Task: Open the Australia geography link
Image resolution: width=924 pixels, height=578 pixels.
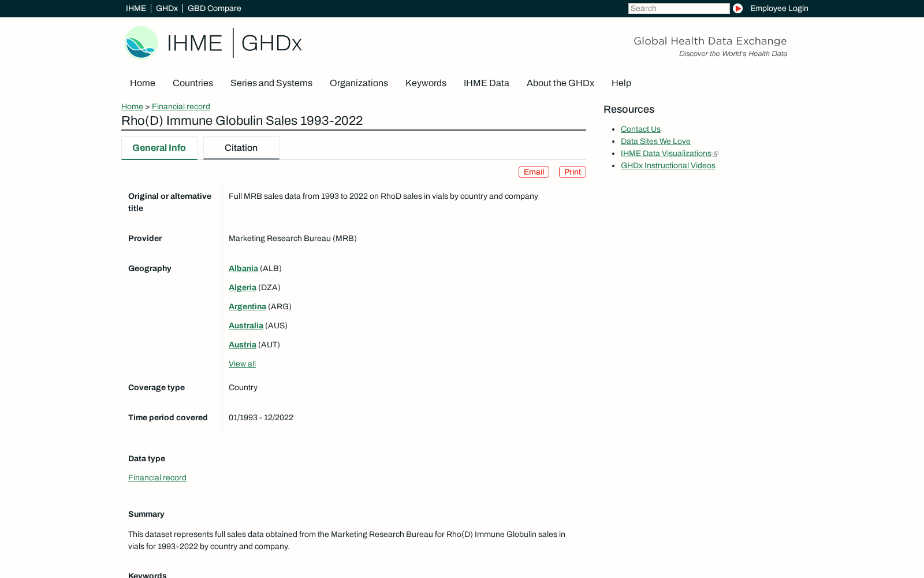Action: pyautogui.click(x=246, y=326)
